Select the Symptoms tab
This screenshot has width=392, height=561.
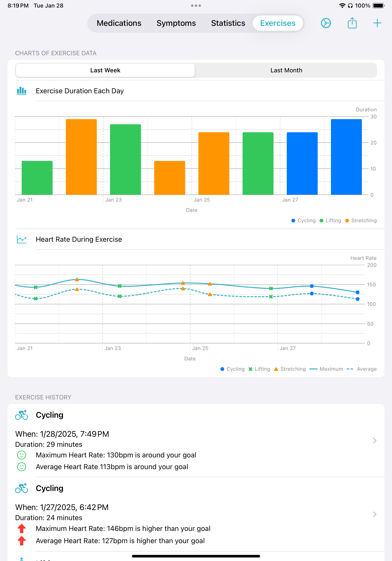coord(176,23)
